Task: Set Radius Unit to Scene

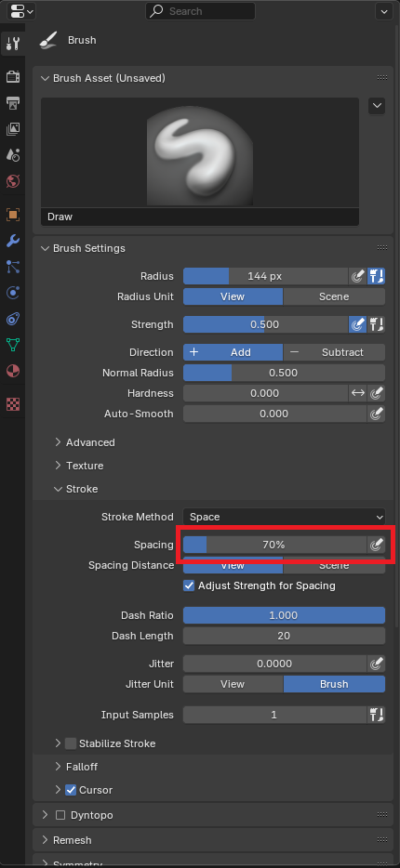Action: pyautogui.click(x=334, y=296)
